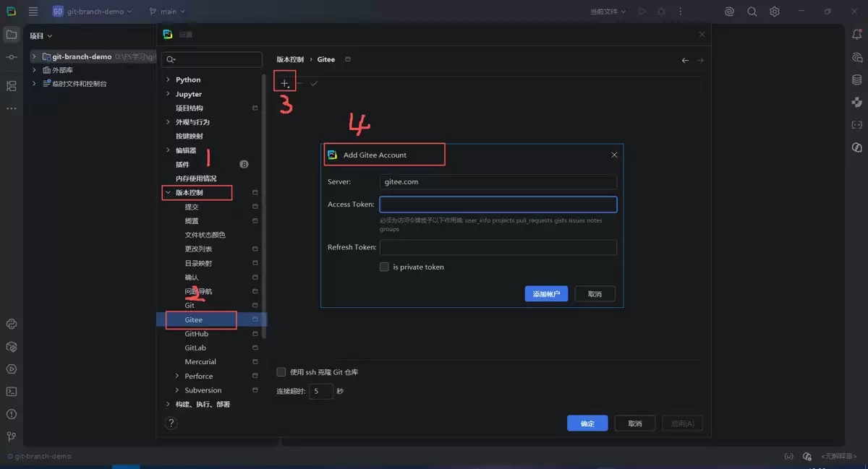Expand the Subversion settings node
The image size is (868, 469).
pyautogui.click(x=177, y=390)
